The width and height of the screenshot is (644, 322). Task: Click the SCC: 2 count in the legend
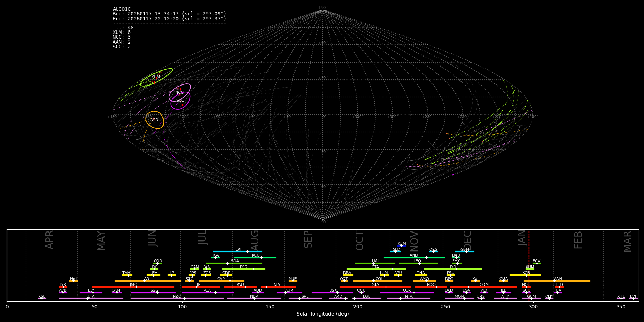point(122,47)
